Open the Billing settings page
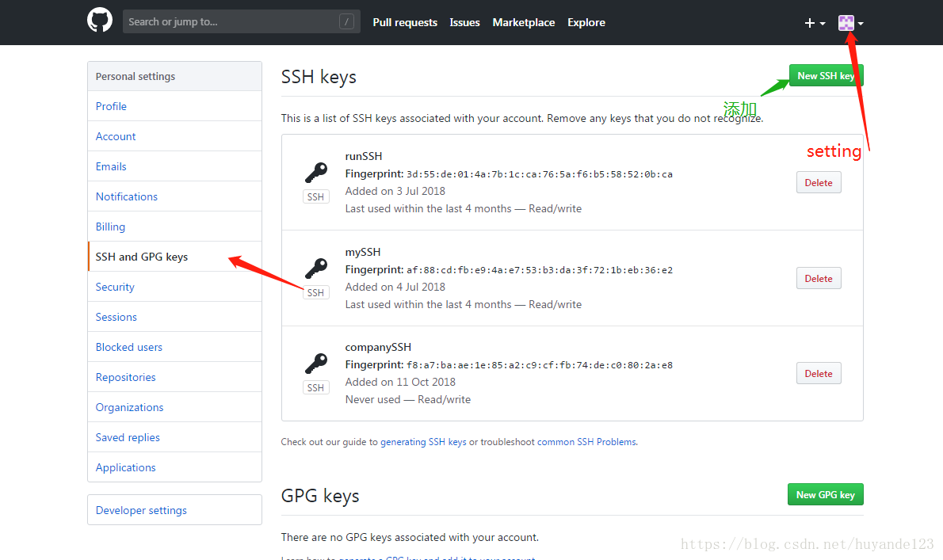Viewport: 943px width, 560px height. coord(174,227)
